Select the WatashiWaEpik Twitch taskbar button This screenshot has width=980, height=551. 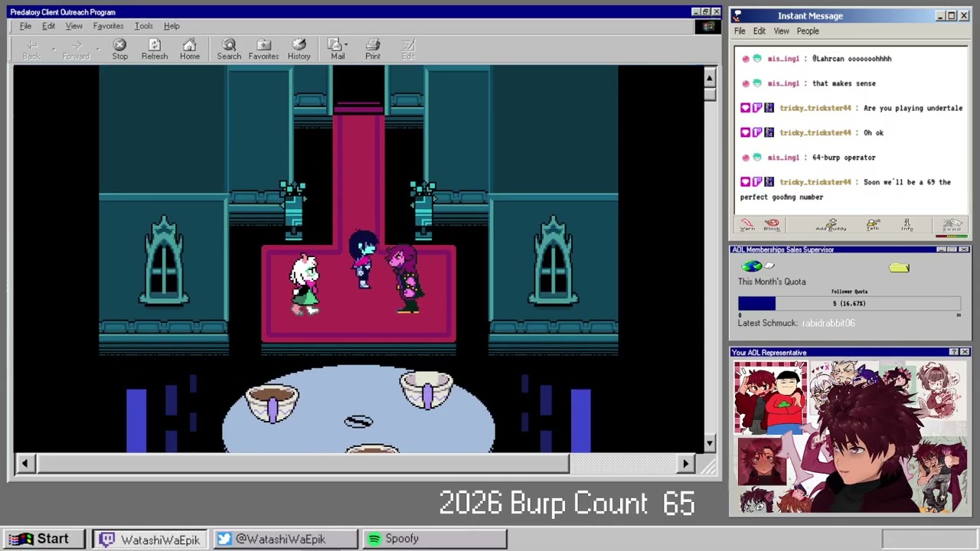150,540
